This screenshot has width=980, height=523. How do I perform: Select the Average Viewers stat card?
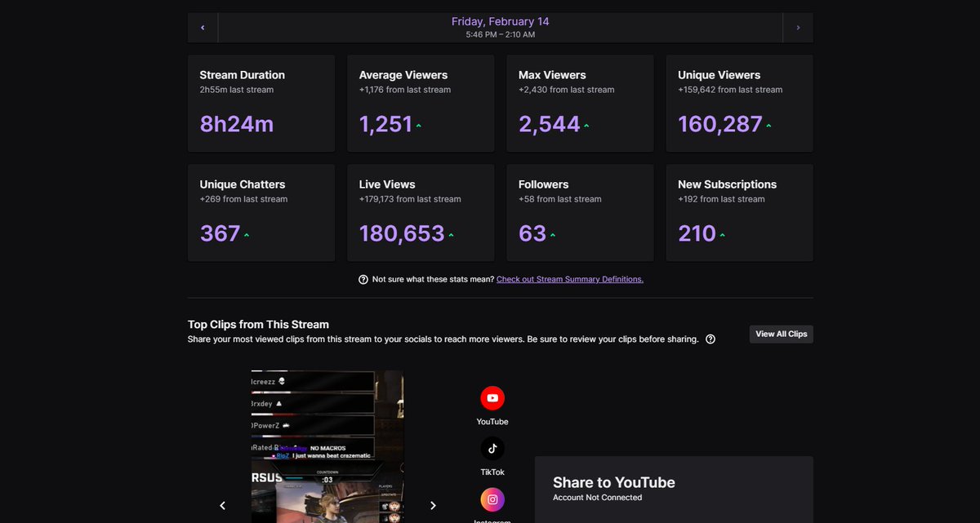[420, 103]
